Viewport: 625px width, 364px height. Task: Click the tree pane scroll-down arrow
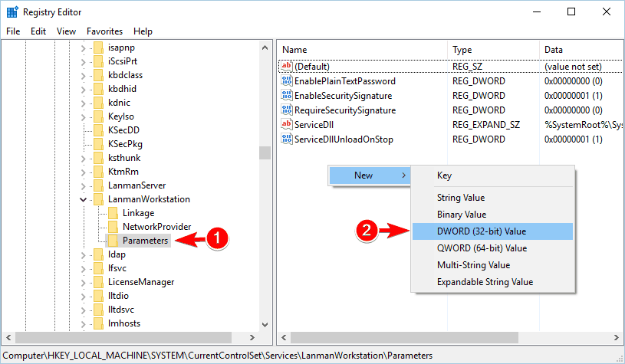[x=265, y=325]
